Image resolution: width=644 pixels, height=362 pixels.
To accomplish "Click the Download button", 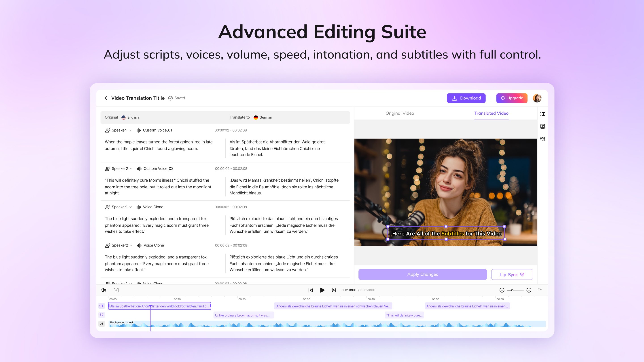I will pyautogui.click(x=466, y=98).
